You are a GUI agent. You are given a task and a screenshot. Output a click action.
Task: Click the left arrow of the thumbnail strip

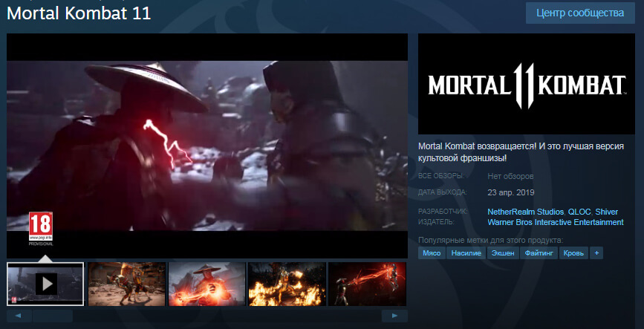click(x=19, y=316)
